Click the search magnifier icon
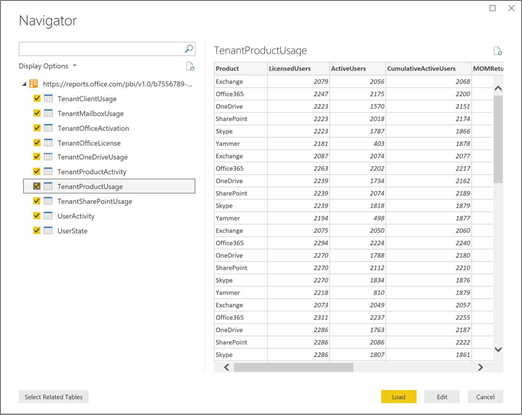This screenshot has width=522, height=415. coord(189,49)
